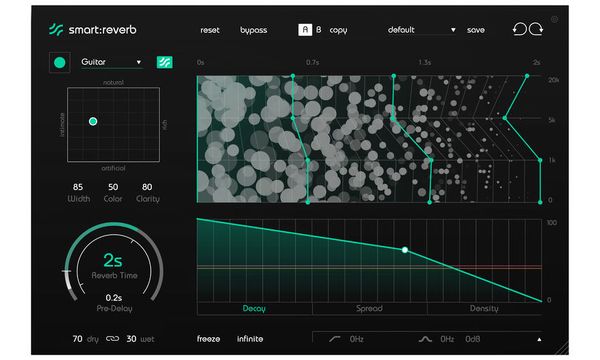This screenshot has height=360, width=600.
Task: Start learning with green record circle
Action: (60, 62)
